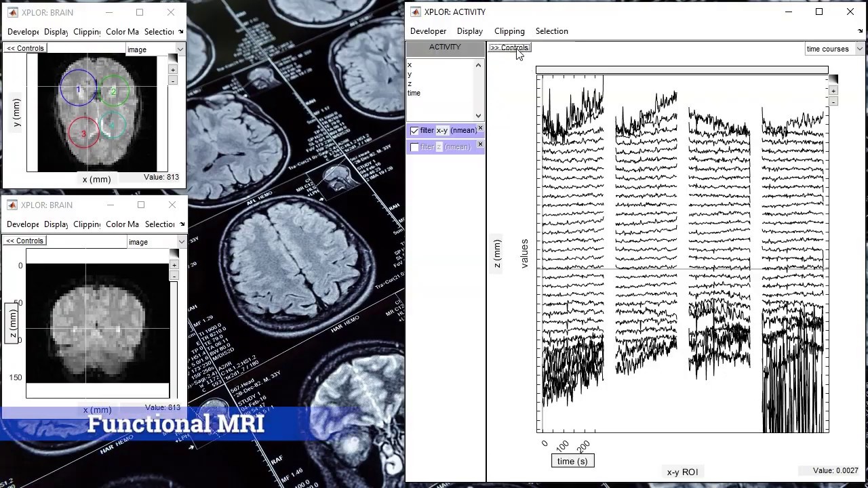This screenshot has height=488, width=868.
Task: Click the 'y (mm)' label in top BRAIN window
Action: (x=16, y=113)
